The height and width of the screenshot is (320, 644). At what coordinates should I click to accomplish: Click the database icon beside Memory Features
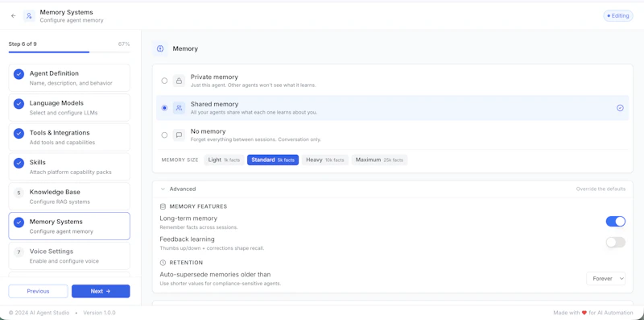pyautogui.click(x=163, y=206)
